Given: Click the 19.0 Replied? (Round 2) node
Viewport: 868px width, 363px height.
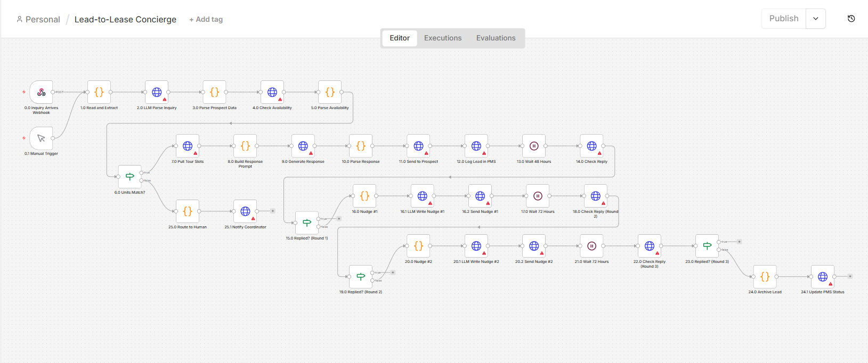Looking at the screenshot, I should point(361,277).
